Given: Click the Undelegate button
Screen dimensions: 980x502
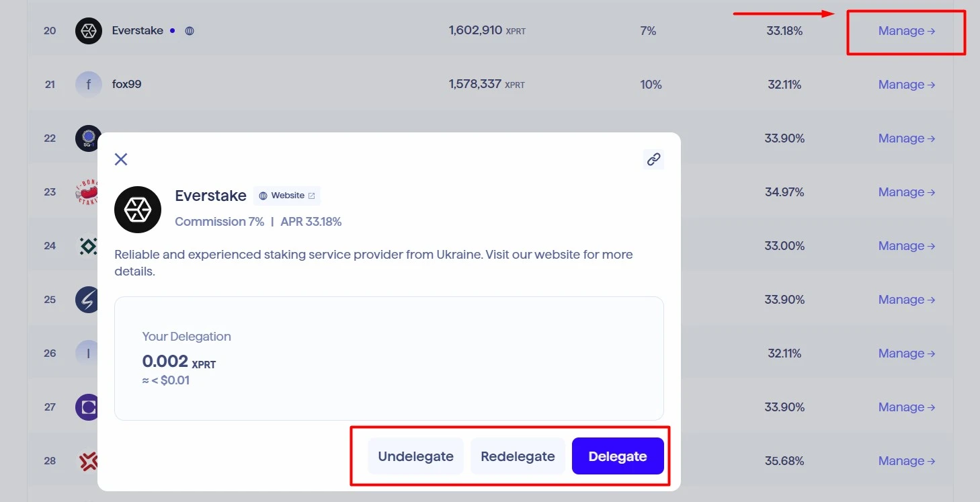Looking at the screenshot, I should click(415, 456).
